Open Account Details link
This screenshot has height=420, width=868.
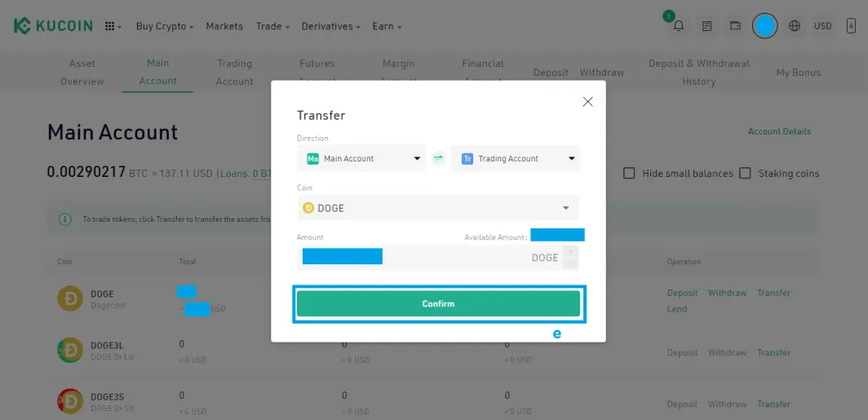coord(779,131)
